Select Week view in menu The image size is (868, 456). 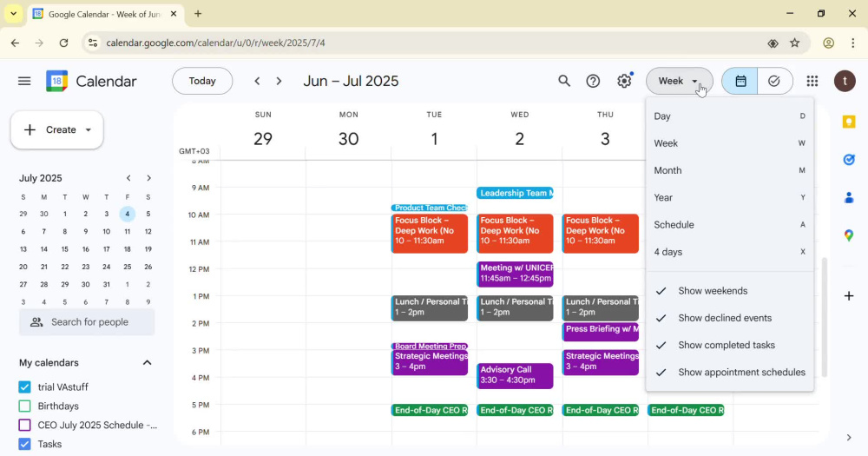pos(730,143)
